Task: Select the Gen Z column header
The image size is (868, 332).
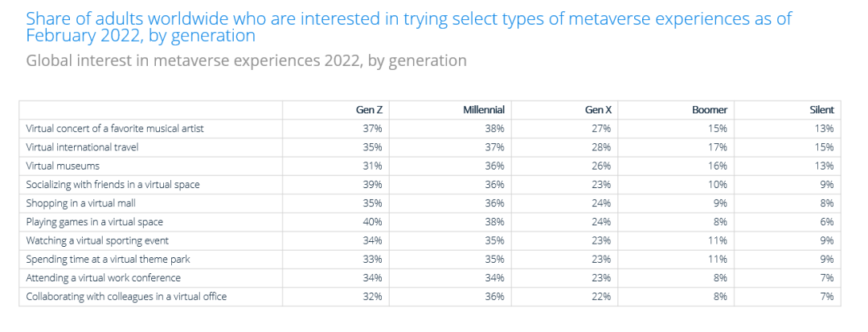Action: click(x=369, y=109)
